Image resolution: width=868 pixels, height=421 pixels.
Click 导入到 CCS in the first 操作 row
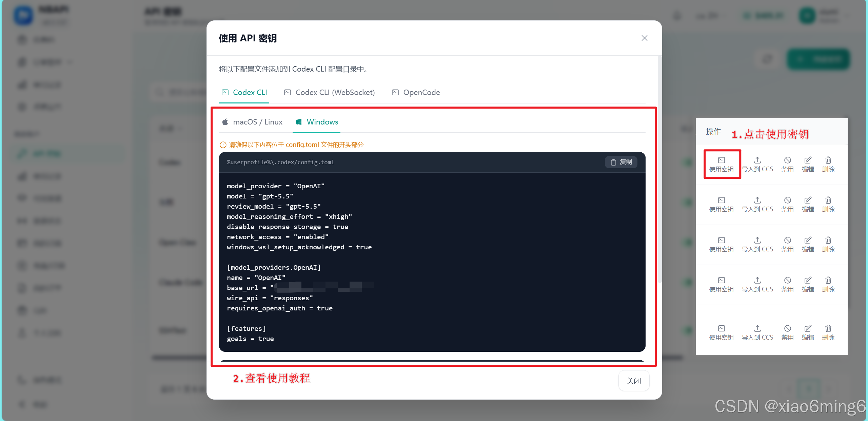coord(757,165)
